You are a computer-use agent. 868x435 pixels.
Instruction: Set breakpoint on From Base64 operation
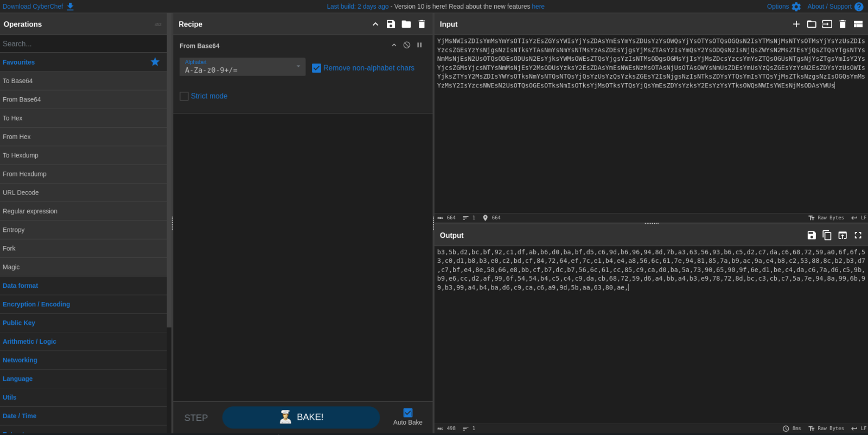click(419, 45)
